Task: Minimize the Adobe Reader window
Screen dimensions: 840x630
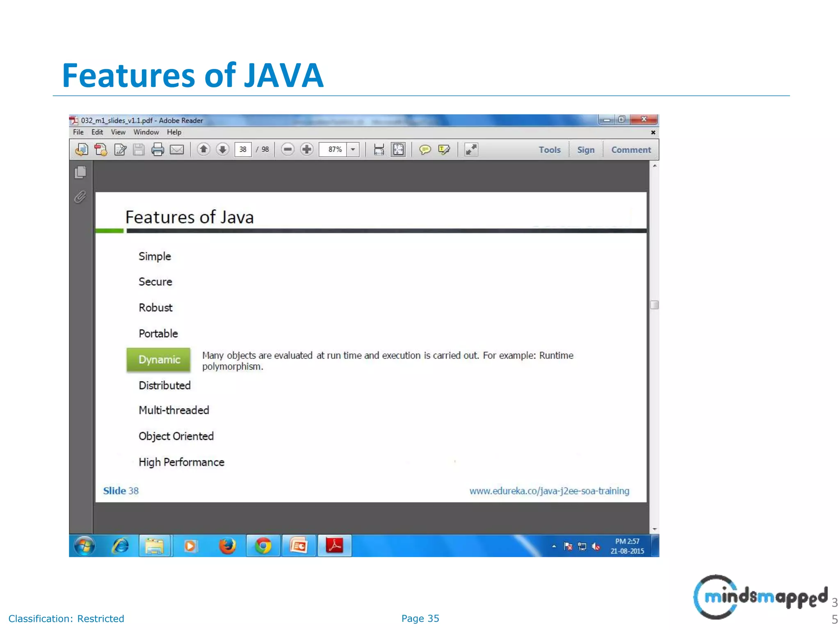Action: point(607,119)
